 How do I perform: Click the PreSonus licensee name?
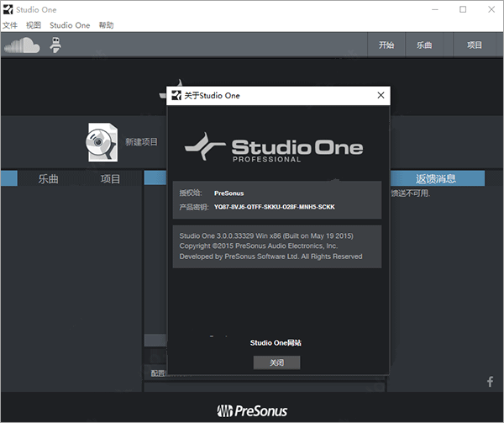[x=228, y=193]
